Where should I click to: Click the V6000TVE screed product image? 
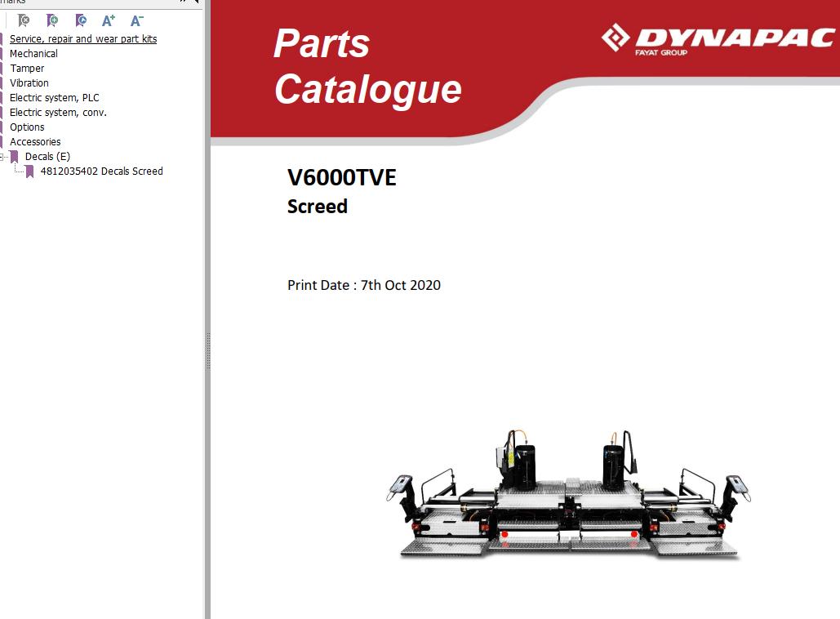(x=568, y=494)
